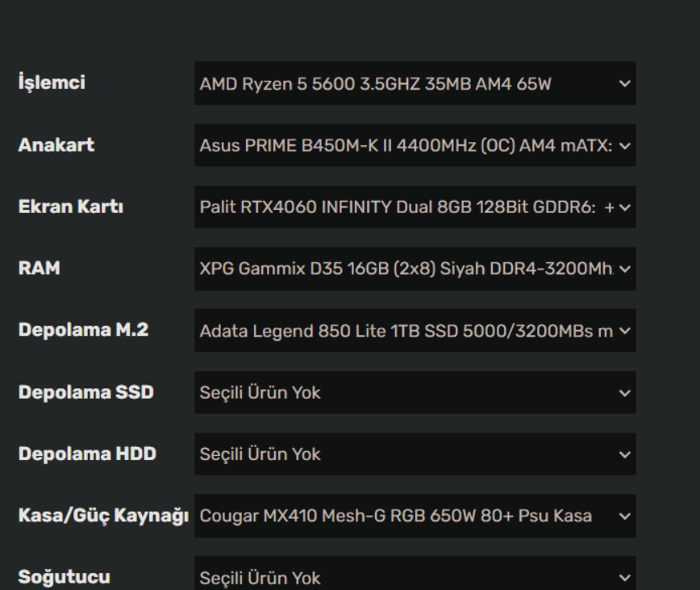700x590 pixels.
Task: Click the İşlemci field label
Action: pos(52,83)
